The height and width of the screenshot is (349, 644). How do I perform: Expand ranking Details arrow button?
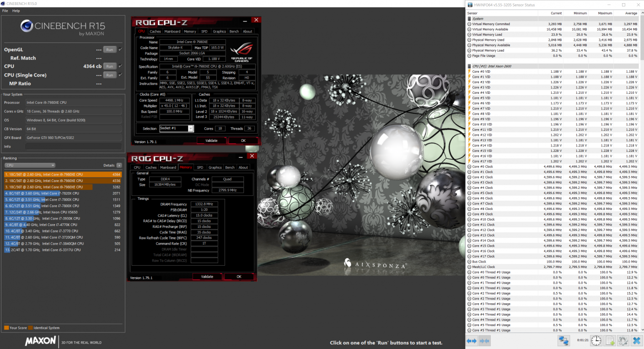pyautogui.click(x=119, y=165)
